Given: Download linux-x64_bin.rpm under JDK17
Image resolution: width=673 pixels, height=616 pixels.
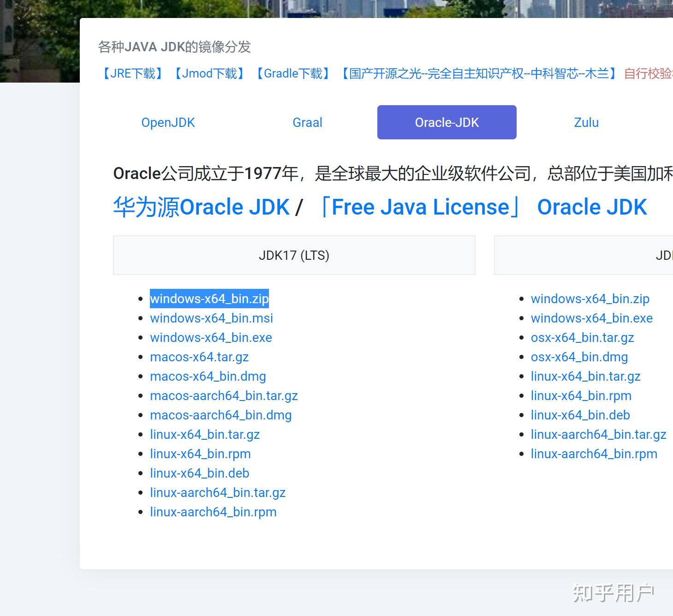Looking at the screenshot, I should tap(200, 454).
